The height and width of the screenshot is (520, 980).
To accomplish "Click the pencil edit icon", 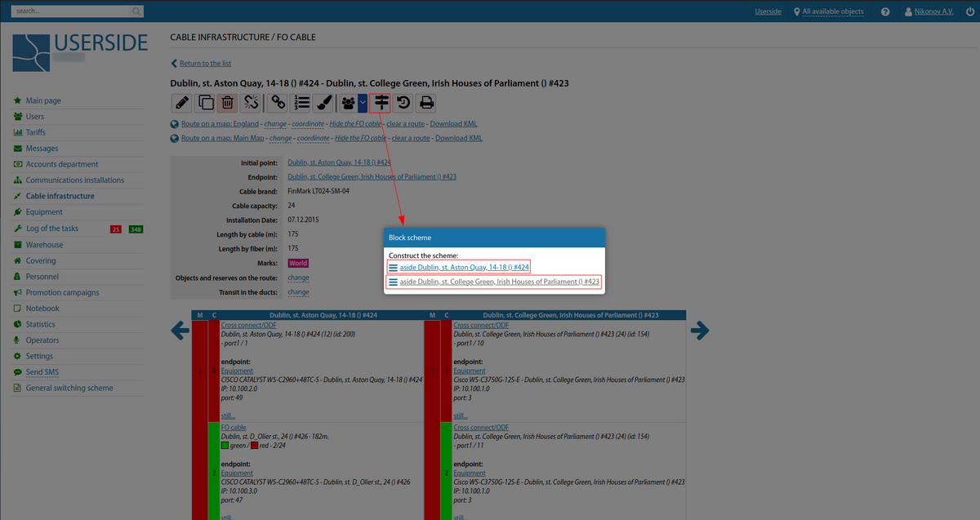I will click(x=181, y=103).
